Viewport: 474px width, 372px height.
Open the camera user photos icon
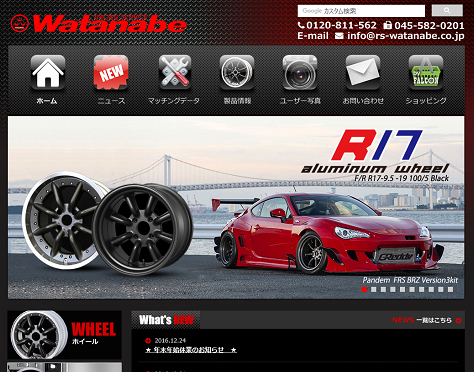[300, 72]
